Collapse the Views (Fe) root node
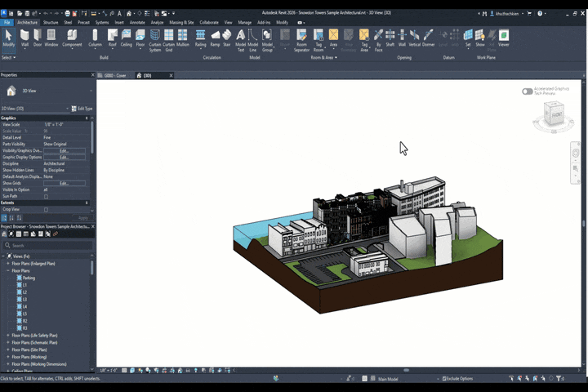The image size is (588, 392). point(3,256)
